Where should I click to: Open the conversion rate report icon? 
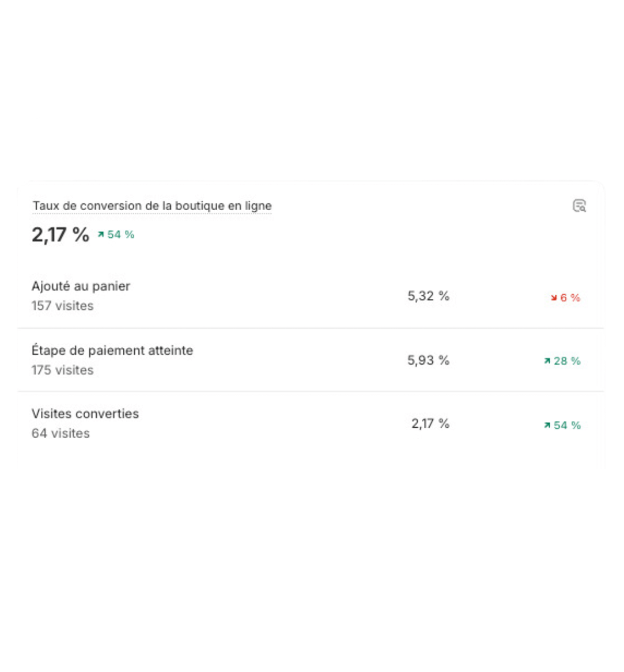coord(579,206)
